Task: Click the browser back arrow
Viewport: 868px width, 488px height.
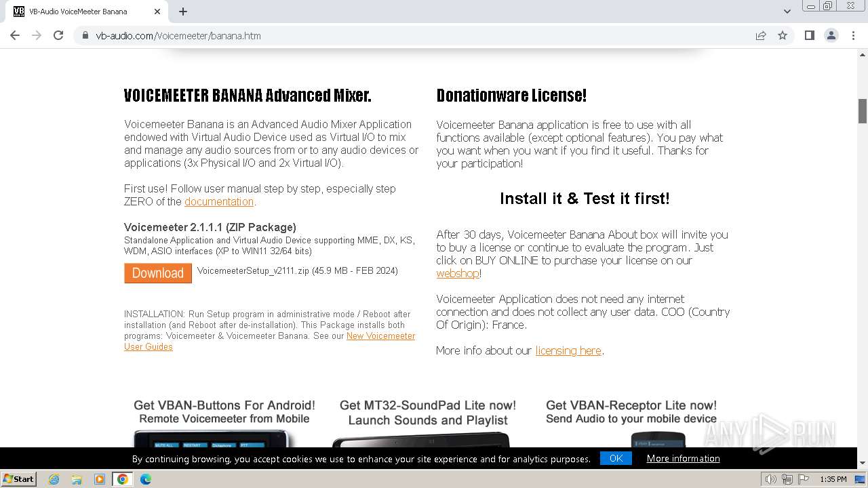Action: 15,35
